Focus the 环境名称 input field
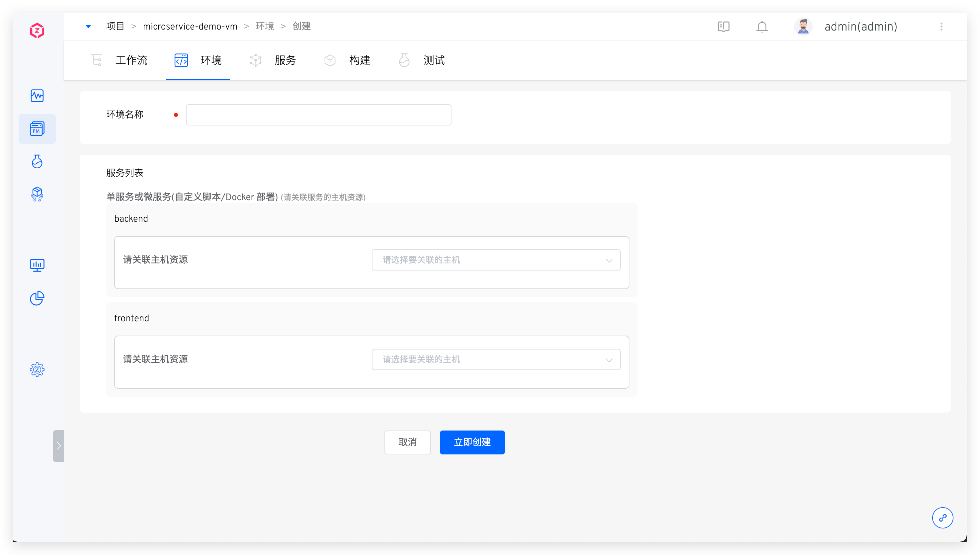980x555 pixels. pos(318,115)
